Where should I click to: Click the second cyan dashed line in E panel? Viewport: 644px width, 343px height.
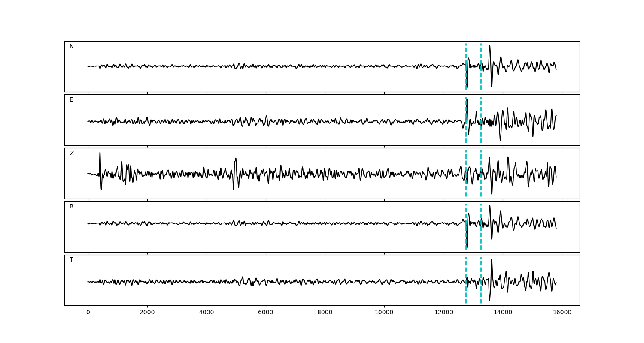pyautogui.click(x=481, y=107)
